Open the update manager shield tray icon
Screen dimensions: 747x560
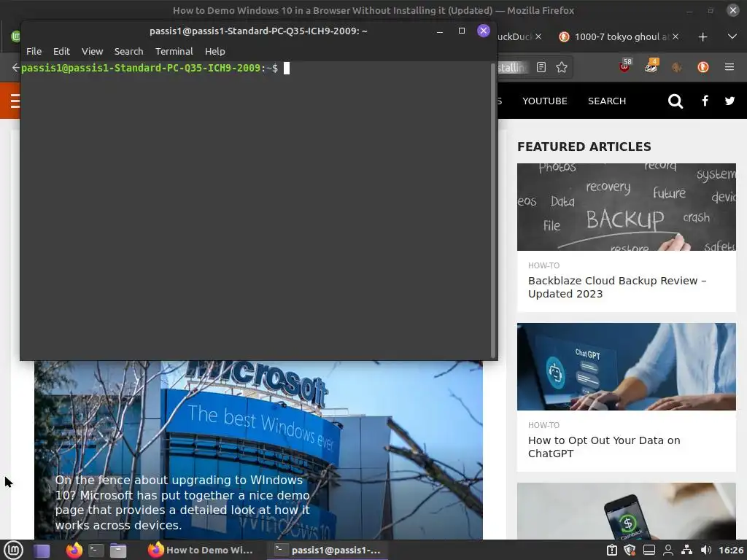[630, 551]
